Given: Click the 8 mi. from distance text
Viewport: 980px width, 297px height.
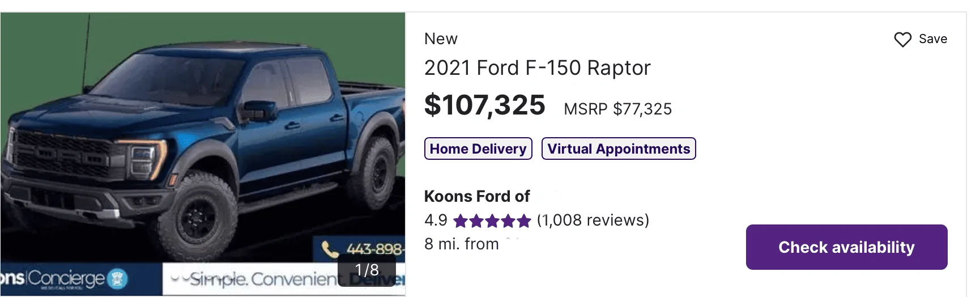Looking at the screenshot, I should (461, 244).
